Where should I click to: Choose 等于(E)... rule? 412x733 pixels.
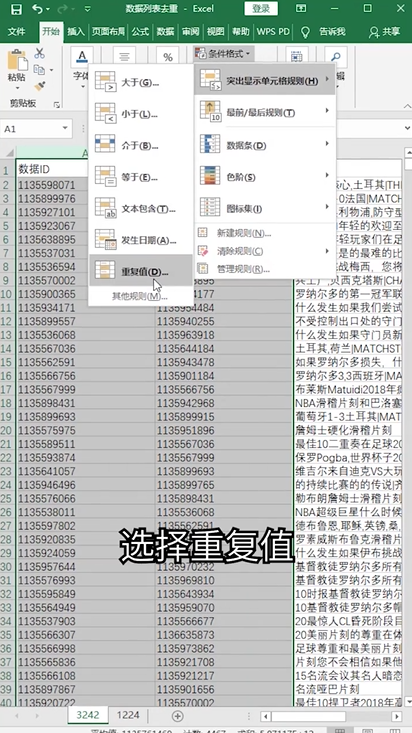pos(140,177)
